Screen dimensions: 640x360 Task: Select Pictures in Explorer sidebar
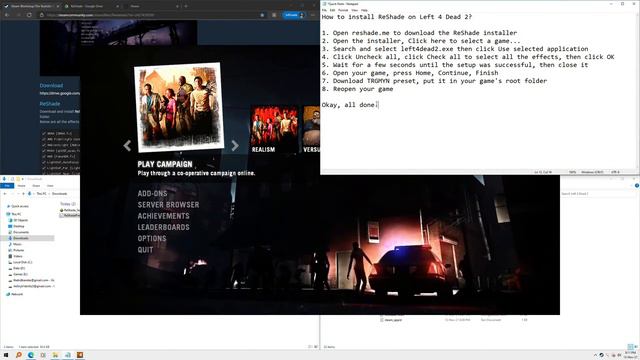point(17,250)
